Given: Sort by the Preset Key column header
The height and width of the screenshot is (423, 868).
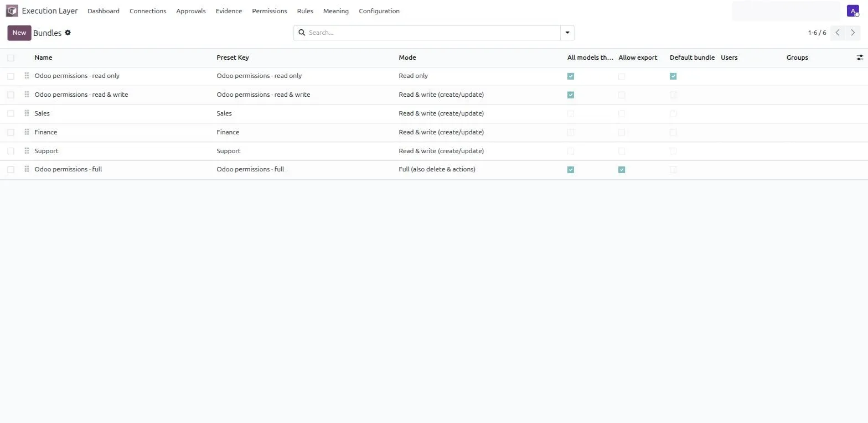Looking at the screenshot, I should (x=232, y=58).
